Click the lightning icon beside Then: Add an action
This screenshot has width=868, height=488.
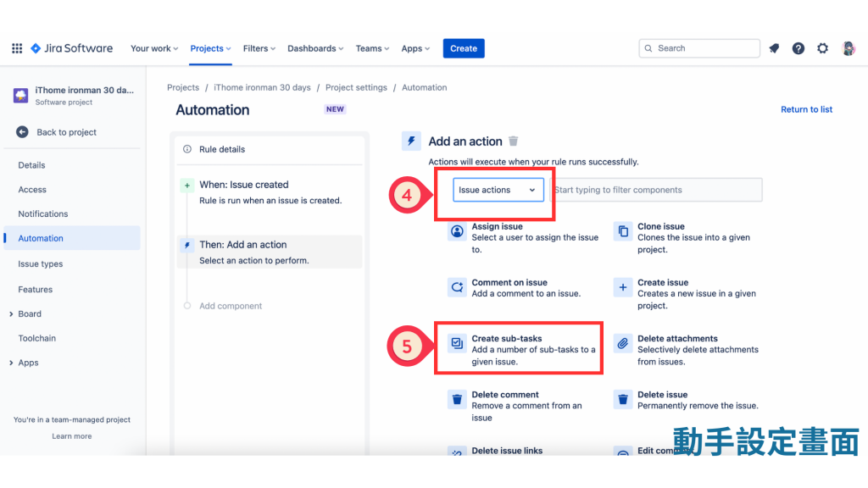pyautogui.click(x=187, y=245)
